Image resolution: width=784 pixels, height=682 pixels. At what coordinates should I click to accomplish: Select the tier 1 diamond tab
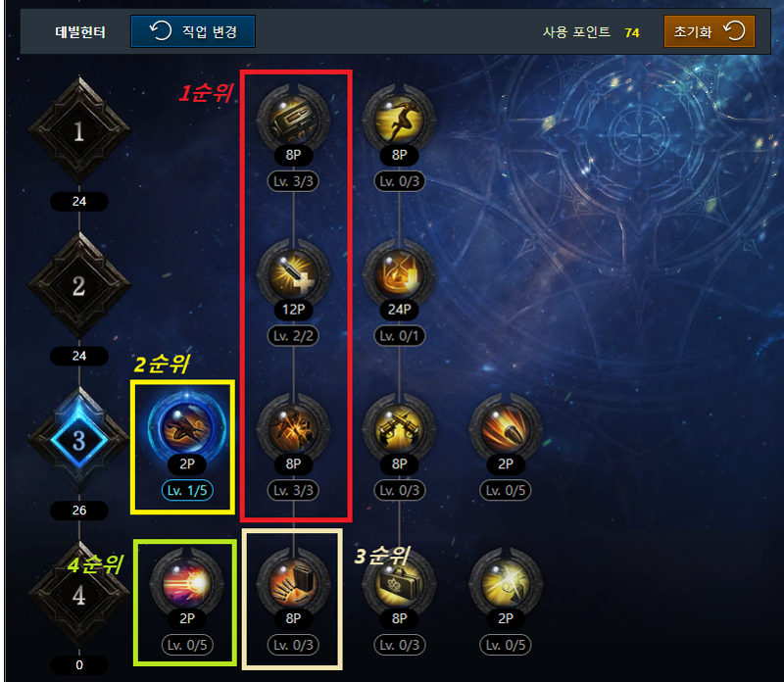[x=79, y=131]
